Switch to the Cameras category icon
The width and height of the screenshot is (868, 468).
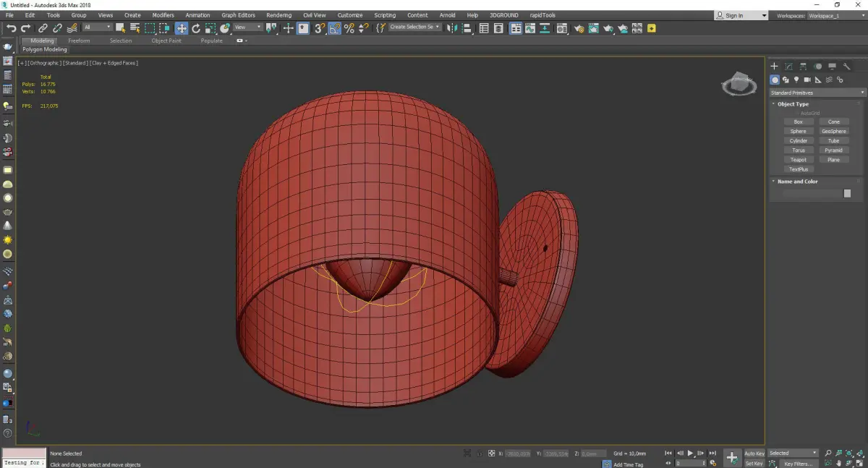click(x=807, y=80)
